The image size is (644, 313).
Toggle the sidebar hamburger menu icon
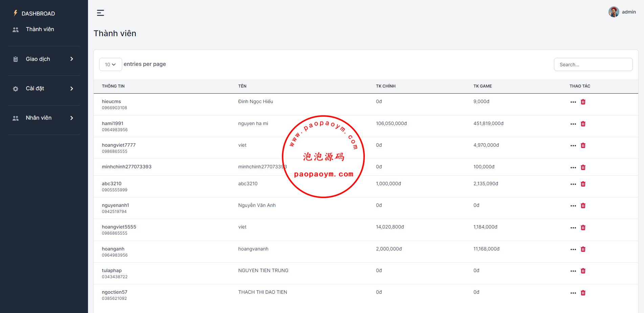point(100,13)
